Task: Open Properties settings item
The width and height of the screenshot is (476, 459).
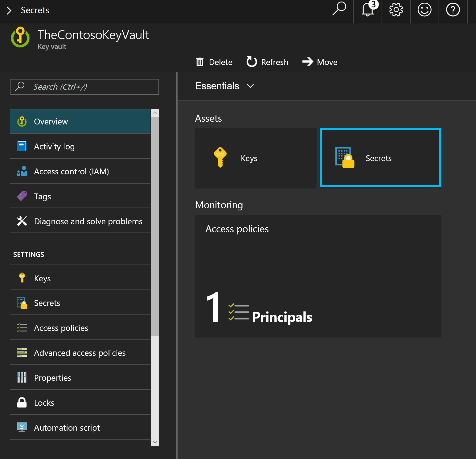Action: pos(80,378)
